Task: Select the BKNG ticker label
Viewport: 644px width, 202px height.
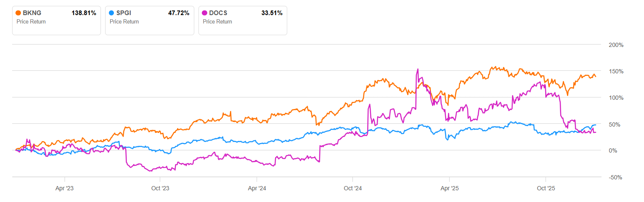Action: click(x=31, y=13)
